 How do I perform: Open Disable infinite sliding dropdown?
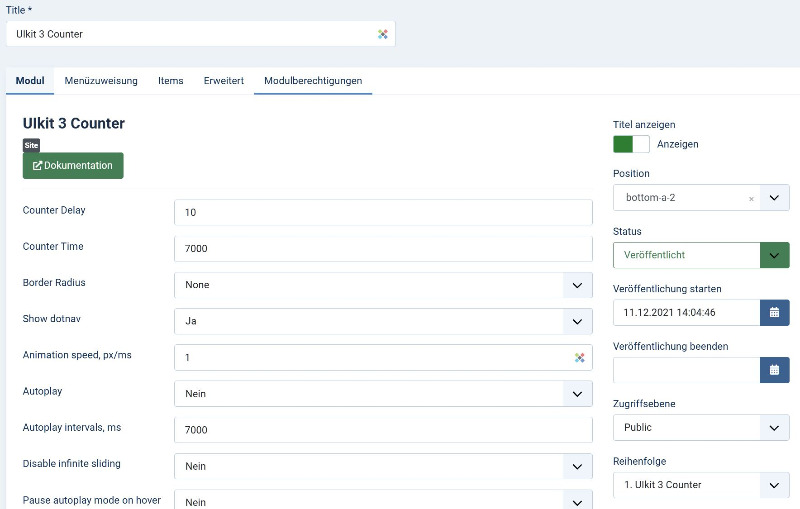pos(576,466)
